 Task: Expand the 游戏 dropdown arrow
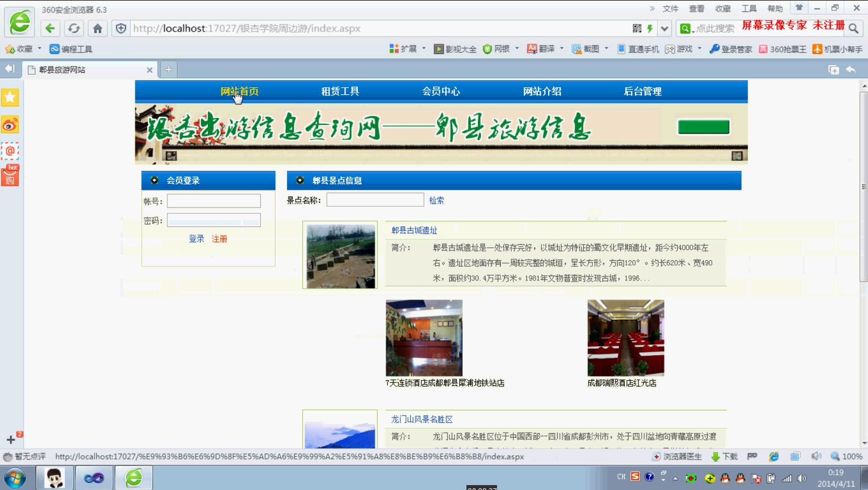(x=699, y=49)
